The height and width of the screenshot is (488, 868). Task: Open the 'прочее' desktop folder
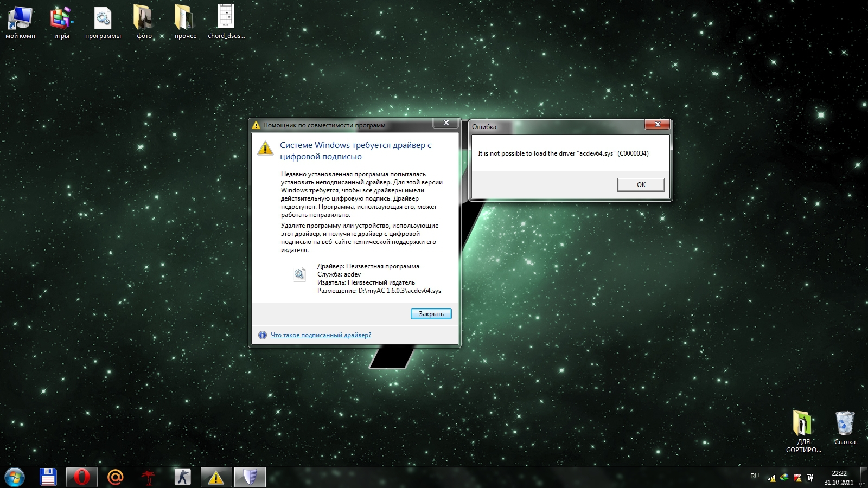(x=185, y=22)
